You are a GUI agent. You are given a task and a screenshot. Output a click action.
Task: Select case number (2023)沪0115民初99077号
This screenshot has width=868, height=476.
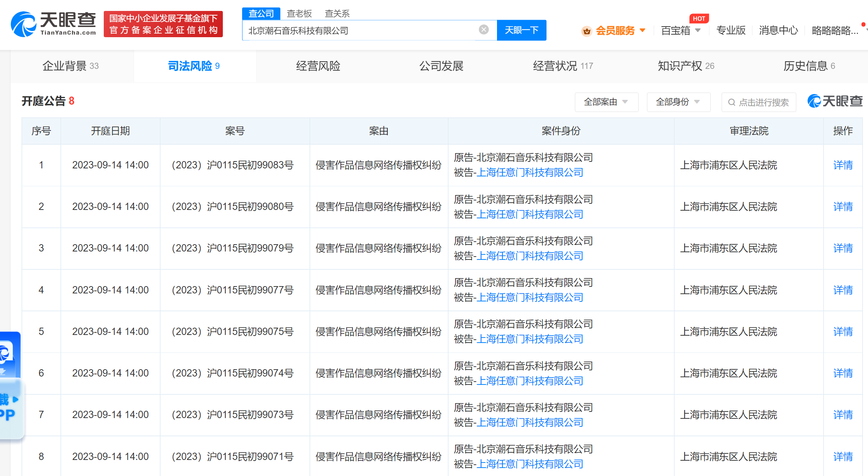(x=233, y=290)
